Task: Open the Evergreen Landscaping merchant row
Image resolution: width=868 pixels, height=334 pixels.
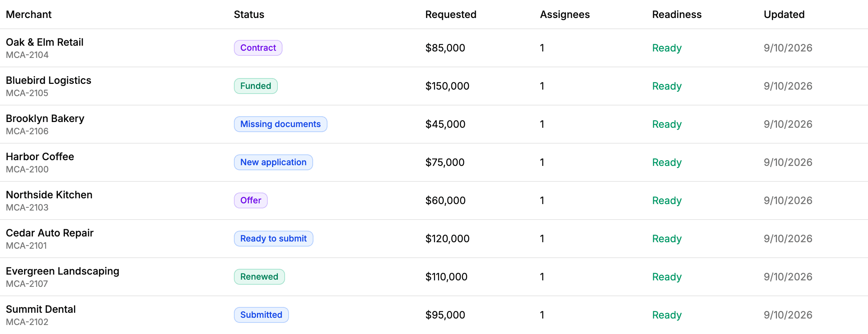Action: [x=434, y=277]
